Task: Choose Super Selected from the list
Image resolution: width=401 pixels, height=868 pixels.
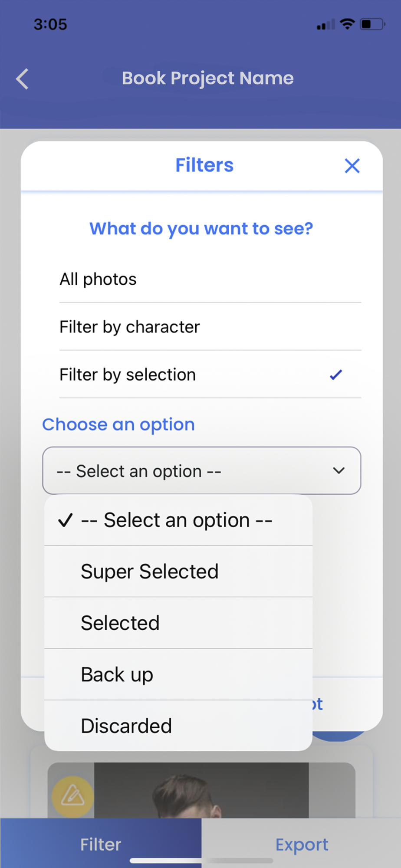Action: pyautogui.click(x=149, y=572)
